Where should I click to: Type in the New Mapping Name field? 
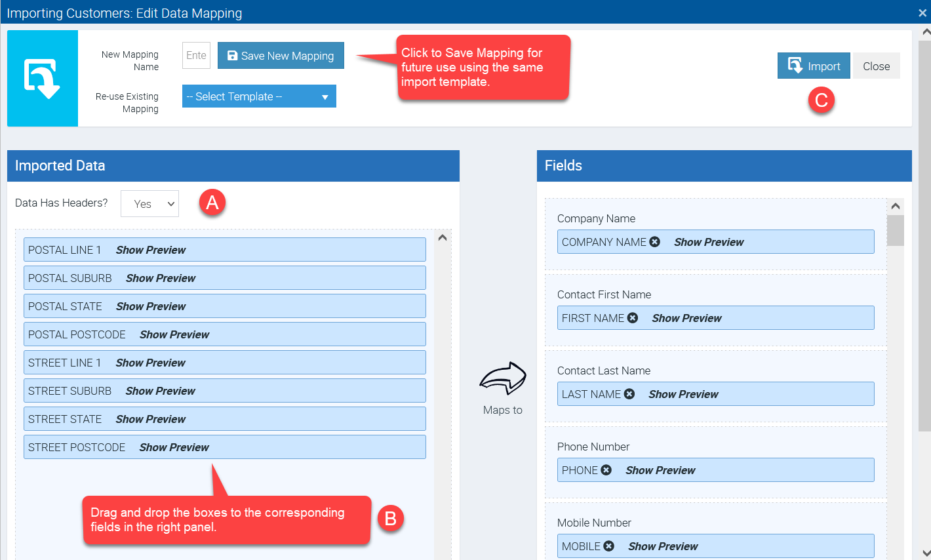click(196, 56)
